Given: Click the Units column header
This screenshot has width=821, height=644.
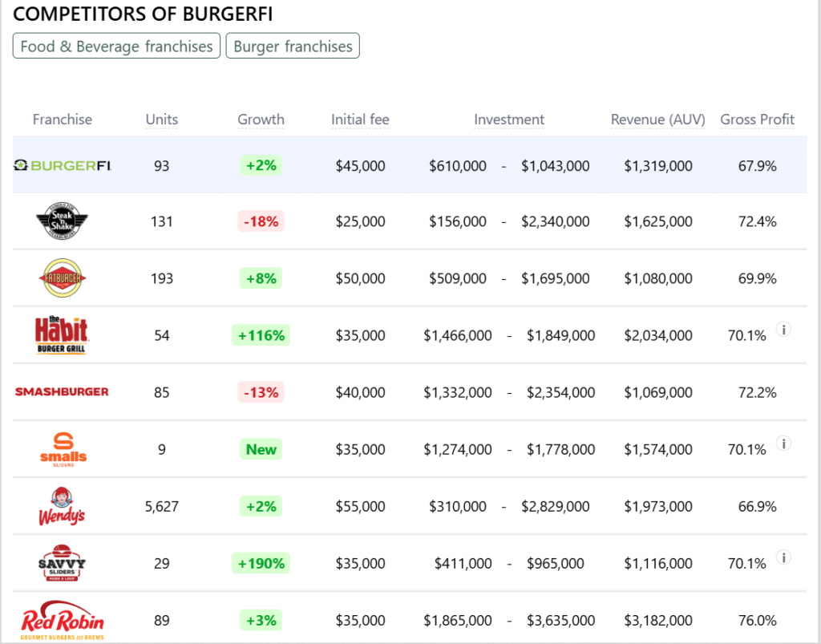Looking at the screenshot, I should pyautogui.click(x=162, y=119).
